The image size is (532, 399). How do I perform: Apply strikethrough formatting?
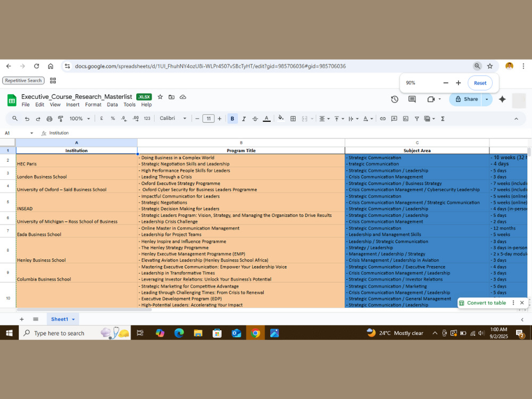coord(255,119)
